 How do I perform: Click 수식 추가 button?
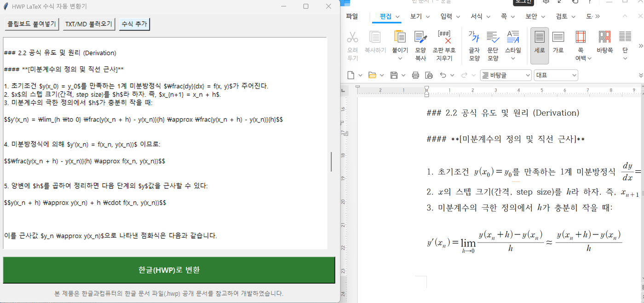[134, 24]
